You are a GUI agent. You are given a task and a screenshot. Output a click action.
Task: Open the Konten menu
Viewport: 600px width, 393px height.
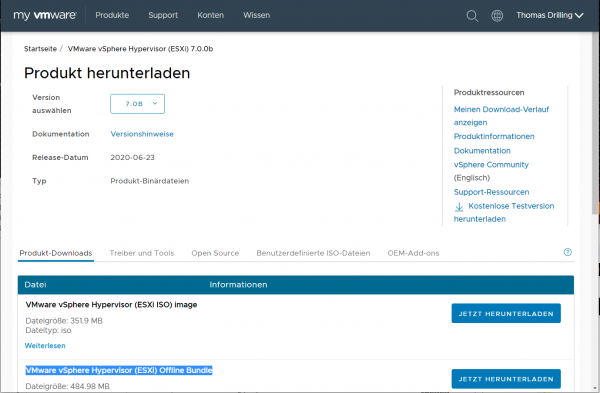click(x=210, y=15)
